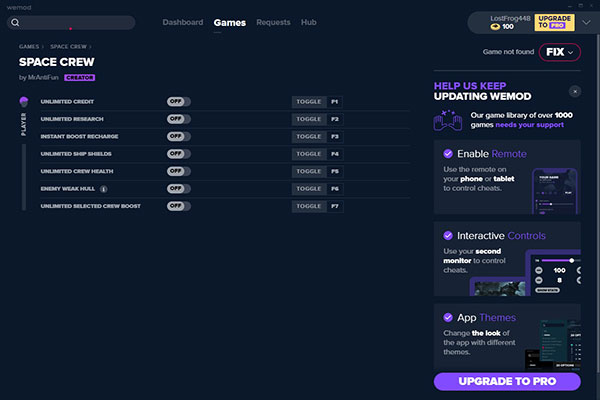Click the raised hands support icon
The width and height of the screenshot is (600, 400).
[446, 120]
